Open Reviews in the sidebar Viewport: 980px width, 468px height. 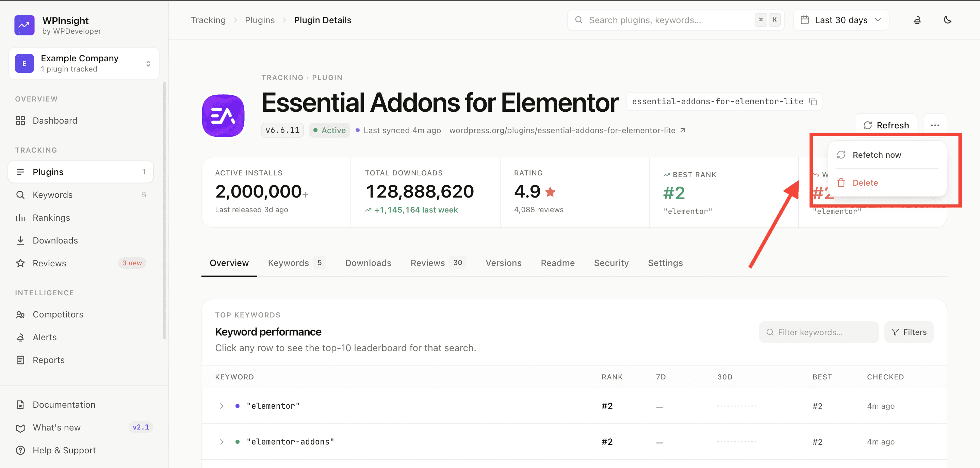[81, 264]
